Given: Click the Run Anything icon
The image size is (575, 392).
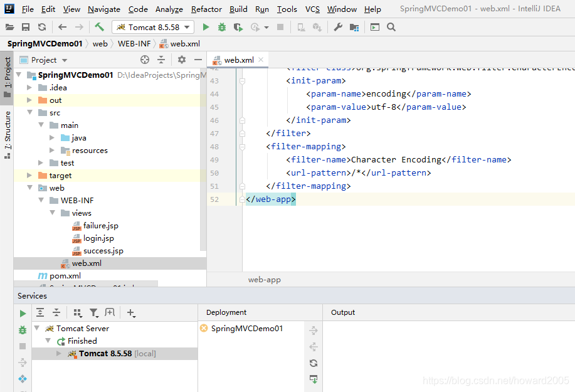Looking at the screenshot, I should [x=375, y=27].
